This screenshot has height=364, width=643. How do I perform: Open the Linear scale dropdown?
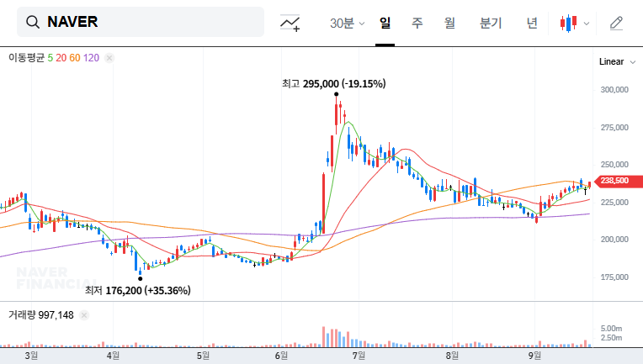[617, 62]
